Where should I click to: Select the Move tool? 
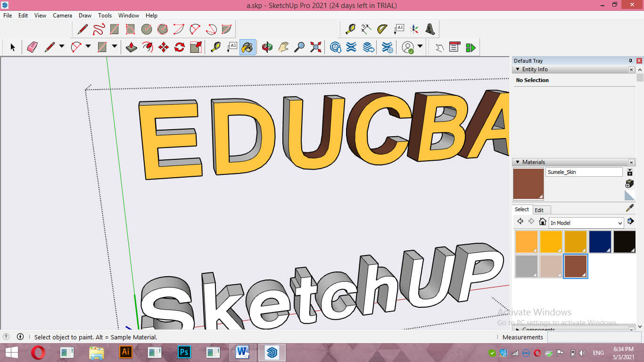[x=164, y=47]
